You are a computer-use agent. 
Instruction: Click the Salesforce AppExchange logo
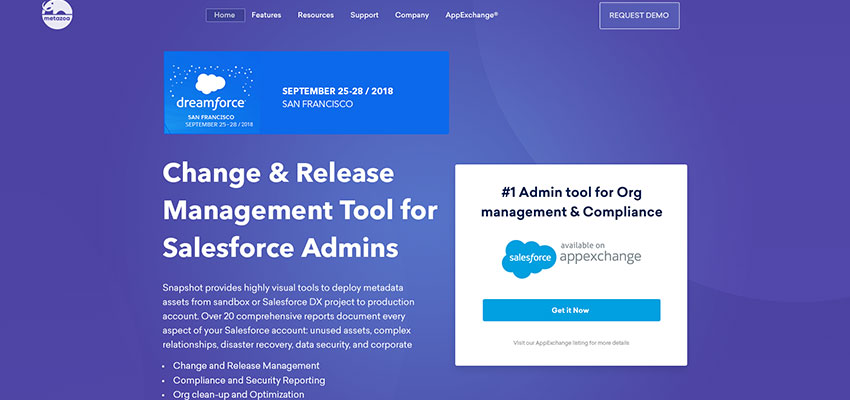(571, 259)
